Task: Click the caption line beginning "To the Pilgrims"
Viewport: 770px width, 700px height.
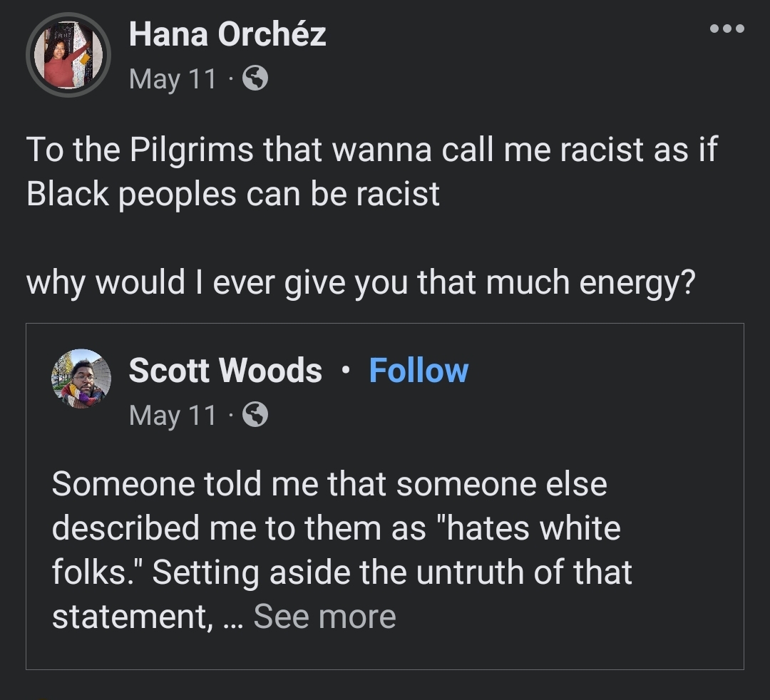Action: 371,150
